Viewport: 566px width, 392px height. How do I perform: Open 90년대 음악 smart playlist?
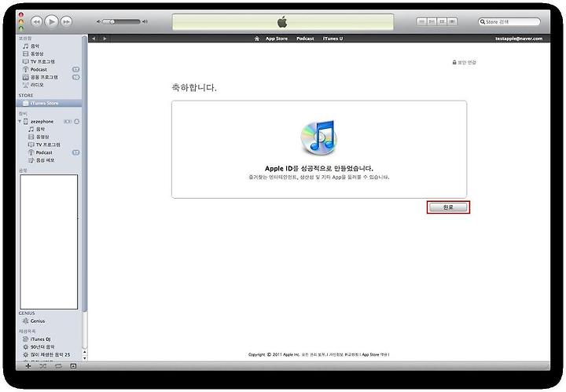coord(49,347)
